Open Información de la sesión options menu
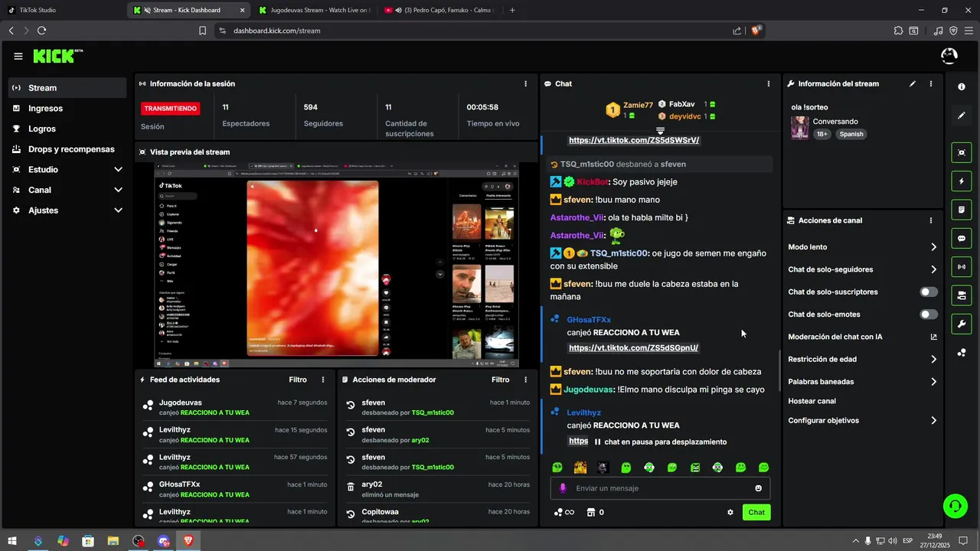 [x=525, y=83]
